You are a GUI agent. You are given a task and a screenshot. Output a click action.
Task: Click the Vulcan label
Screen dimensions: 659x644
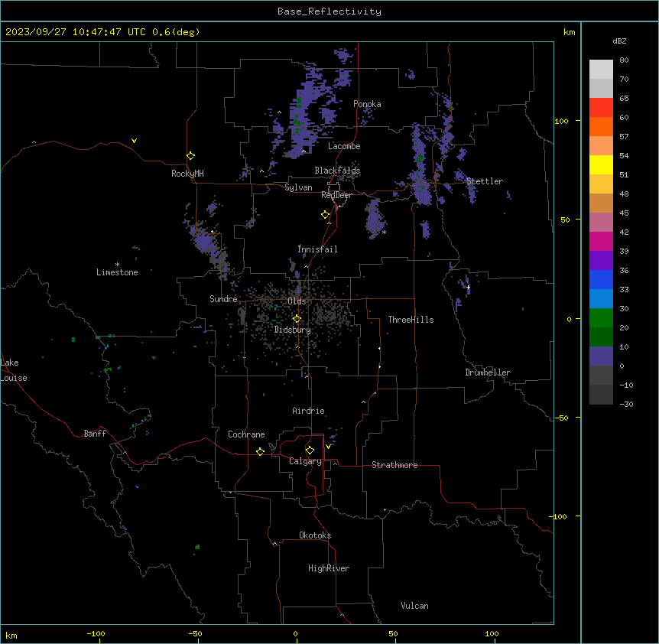pyautogui.click(x=415, y=606)
